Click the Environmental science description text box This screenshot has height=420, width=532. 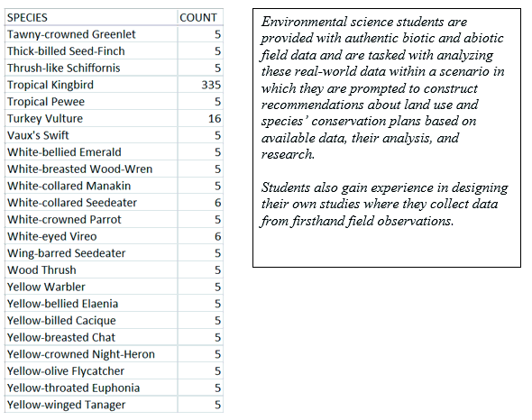[x=387, y=138]
